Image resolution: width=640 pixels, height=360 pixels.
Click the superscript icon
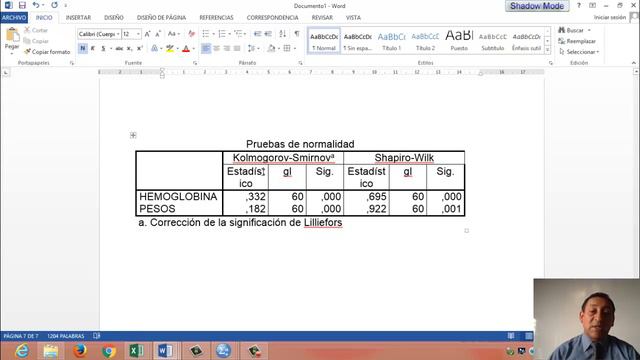pyautogui.click(x=140, y=49)
